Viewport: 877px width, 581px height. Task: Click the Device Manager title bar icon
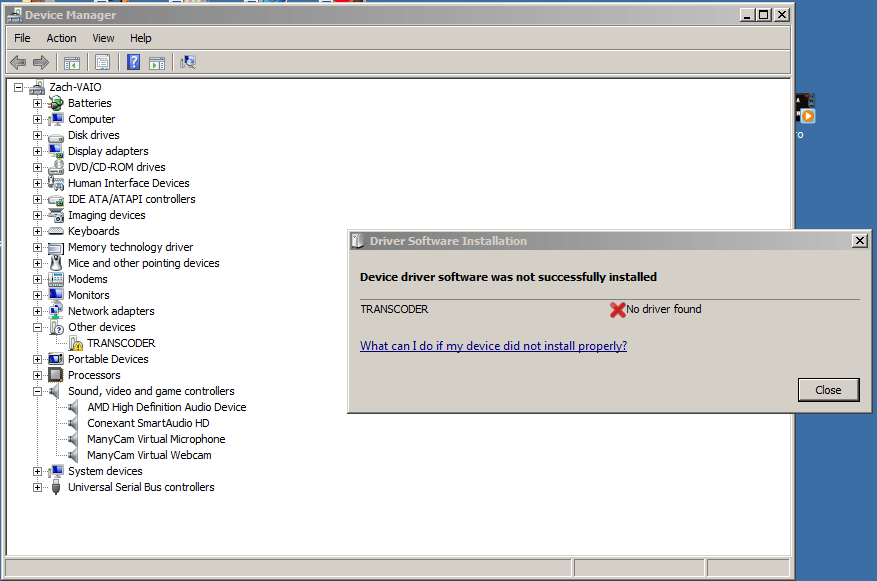click(x=15, y=15)
